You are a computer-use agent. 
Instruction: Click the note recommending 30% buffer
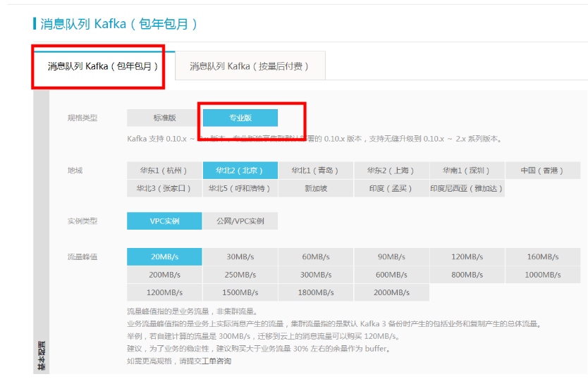tap(259, 349)
